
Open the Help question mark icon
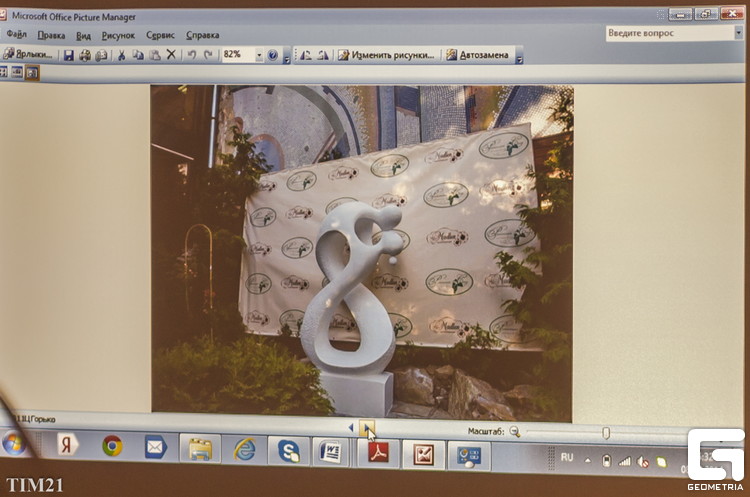tap(272, 55)
